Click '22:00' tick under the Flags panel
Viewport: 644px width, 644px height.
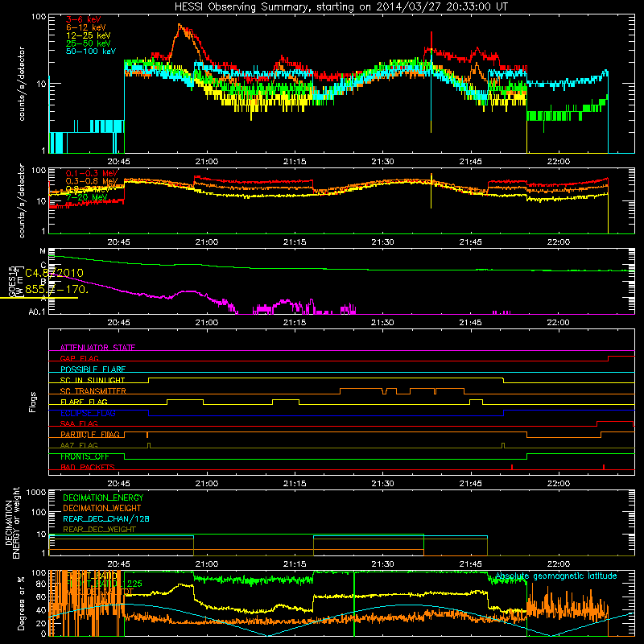pos(558,484)
